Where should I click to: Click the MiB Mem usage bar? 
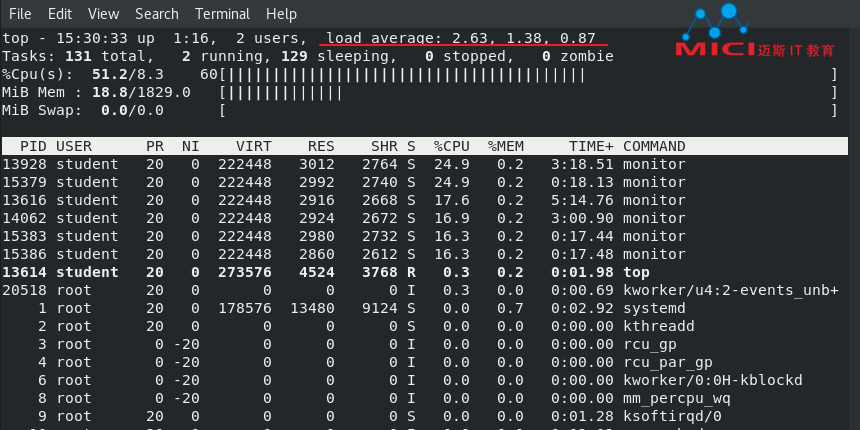tap(528, 93)
